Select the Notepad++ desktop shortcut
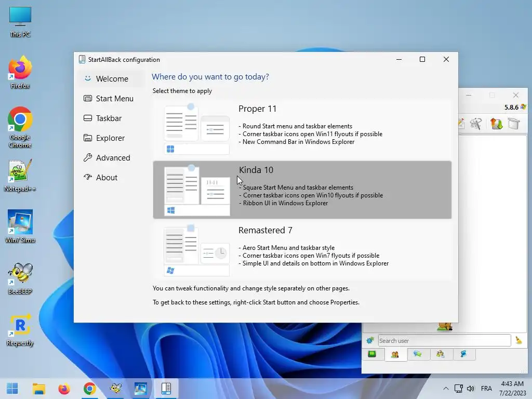532x399 pixels. tap(20, 176)
